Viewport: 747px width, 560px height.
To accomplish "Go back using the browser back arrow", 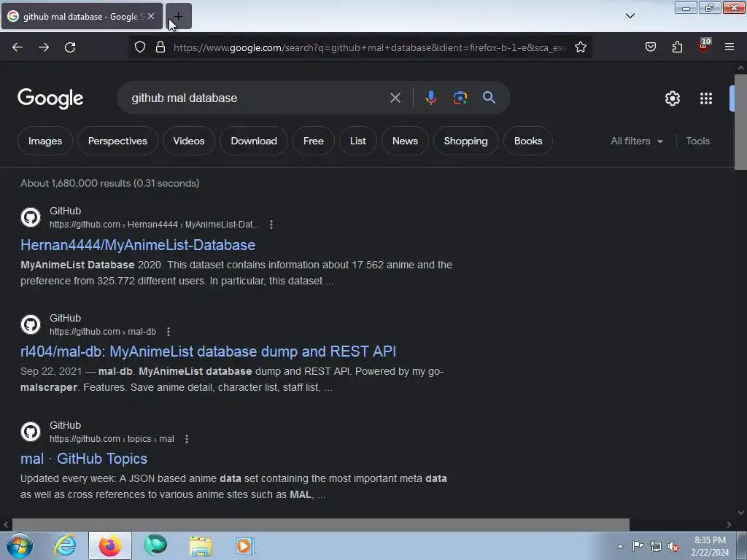I will (x=18, y=47).
